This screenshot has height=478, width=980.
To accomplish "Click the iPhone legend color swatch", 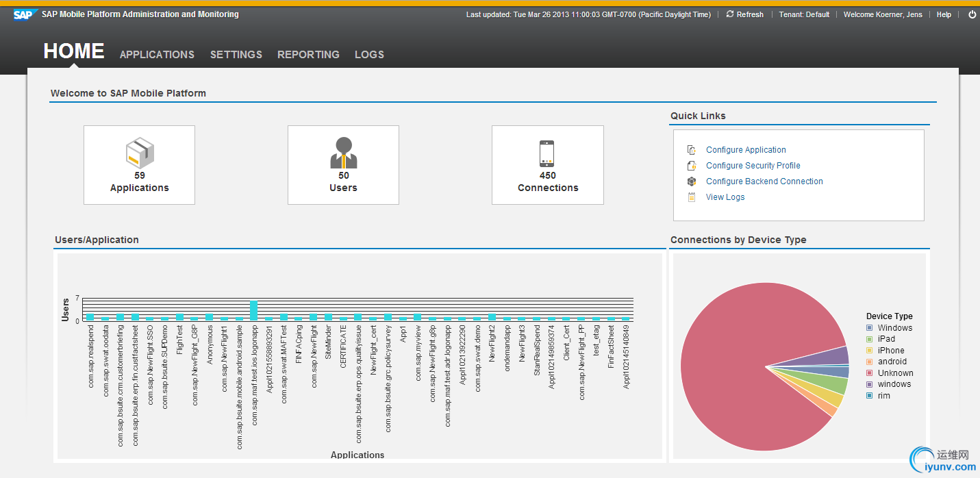I will 870,351.
